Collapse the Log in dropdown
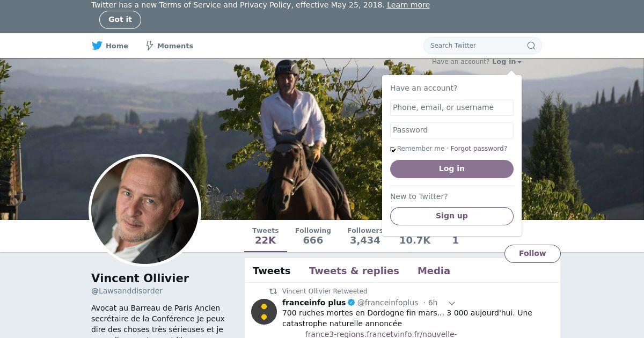 (506, 62)
